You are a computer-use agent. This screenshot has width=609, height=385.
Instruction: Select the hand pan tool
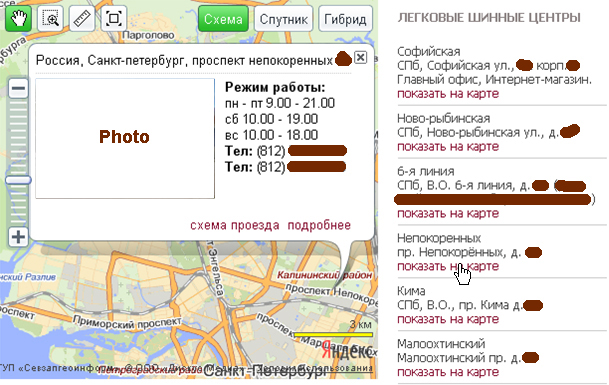pyautogui.click(x=18, y=18)
